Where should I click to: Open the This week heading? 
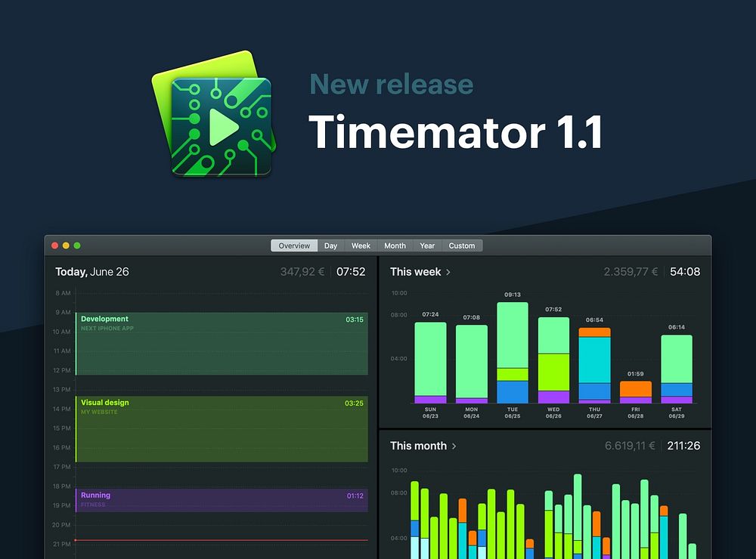coord(415,272)
